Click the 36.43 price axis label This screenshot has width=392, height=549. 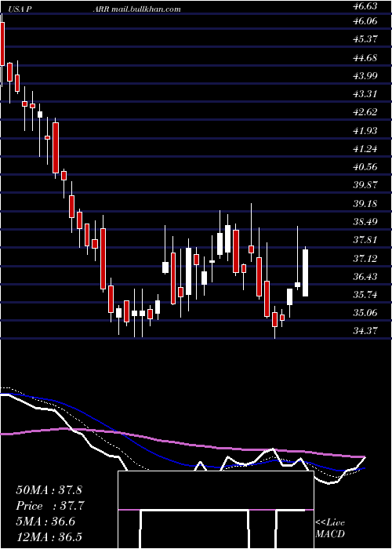(367, 277)
